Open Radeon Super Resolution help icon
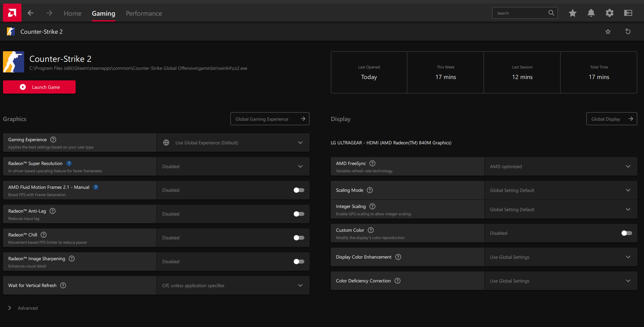Viewport: 644px width, 327px height. click(x=69, y=163)
